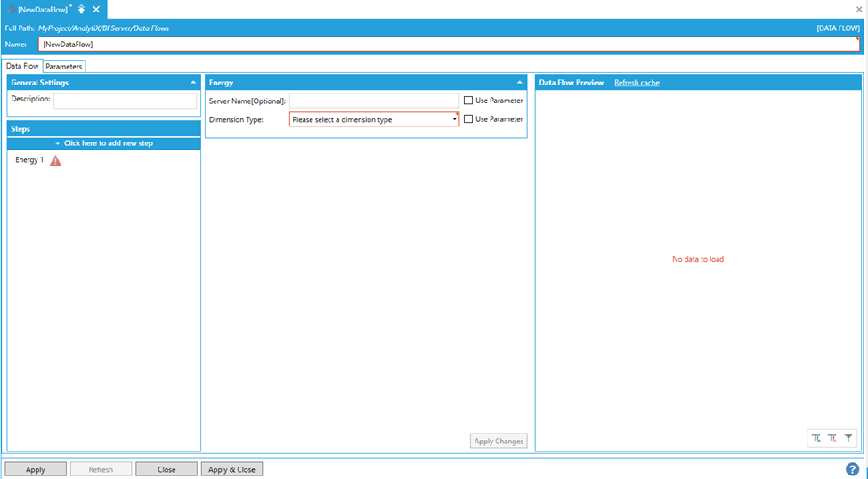Select the Energy 1 step
Image resolution: width=868 pixels, height=479 pixels.
click(x=29, y=160)
